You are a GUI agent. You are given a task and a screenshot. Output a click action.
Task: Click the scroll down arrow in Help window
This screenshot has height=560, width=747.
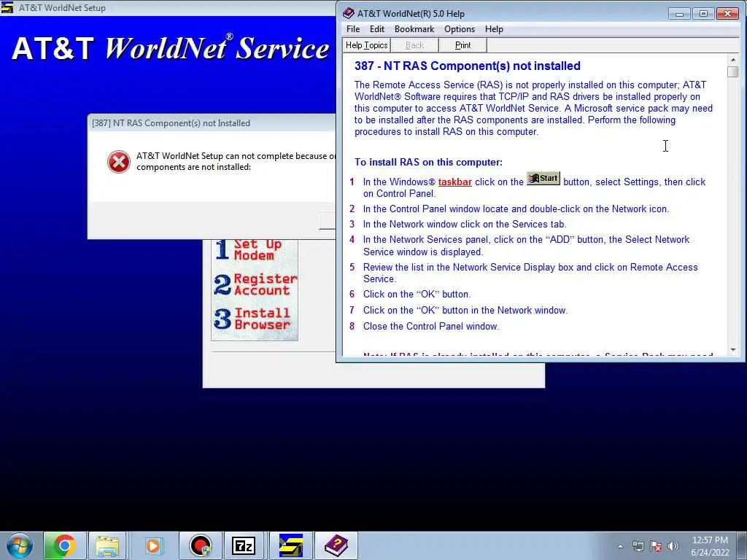click(732, 349)
